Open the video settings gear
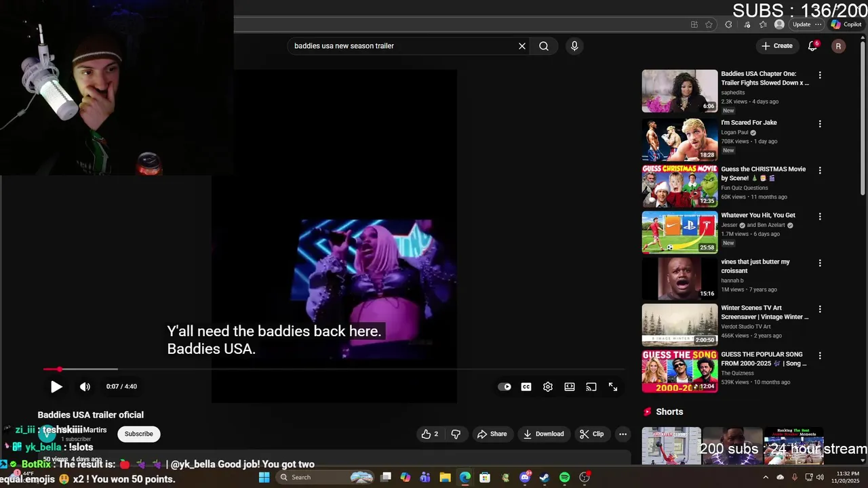The height and width of the screenshot is (488, 868). pos(548,387)
